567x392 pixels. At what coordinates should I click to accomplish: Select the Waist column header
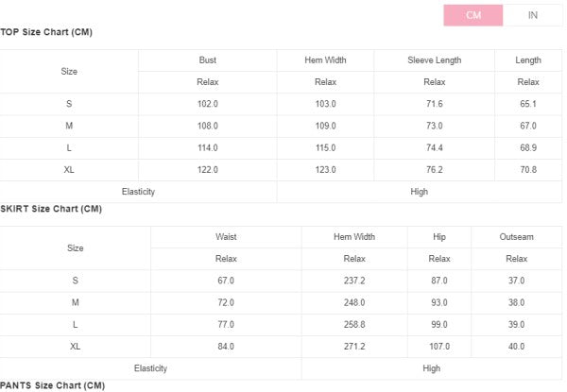(226, 237)
